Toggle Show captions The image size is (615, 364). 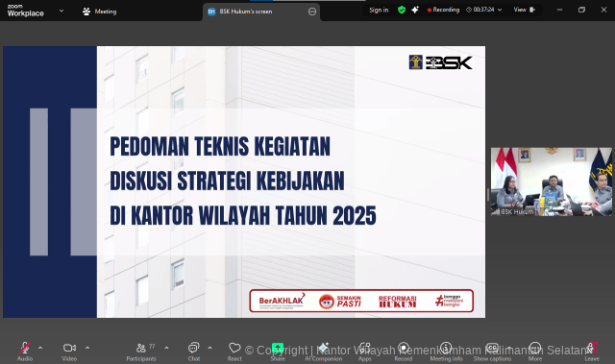(x=492, y=348)
